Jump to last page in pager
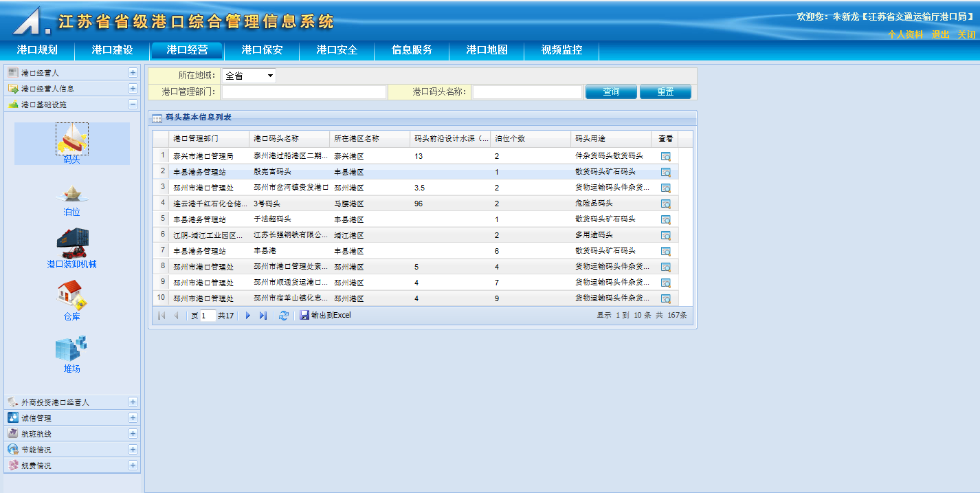980x493 pixels. coord(263,316)
